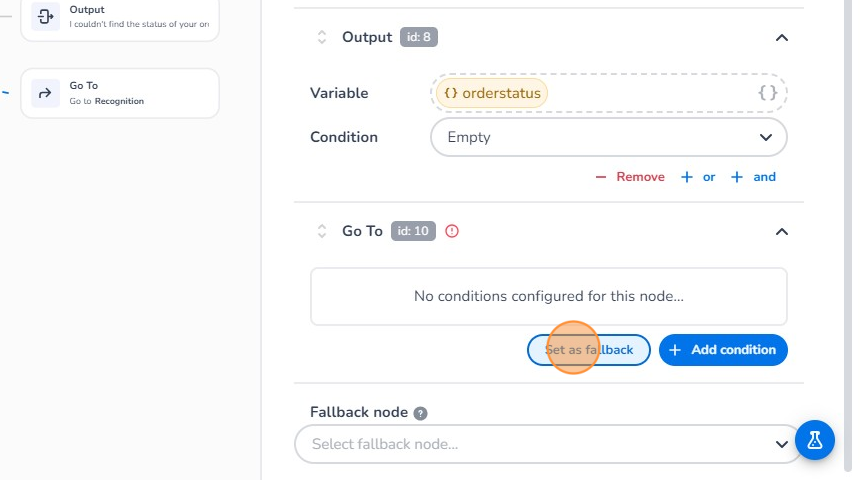Viewport: 860px width, 480px height.
Task: Open the Condition dropdown set to Empty
Action: click(x=608, y=137)
